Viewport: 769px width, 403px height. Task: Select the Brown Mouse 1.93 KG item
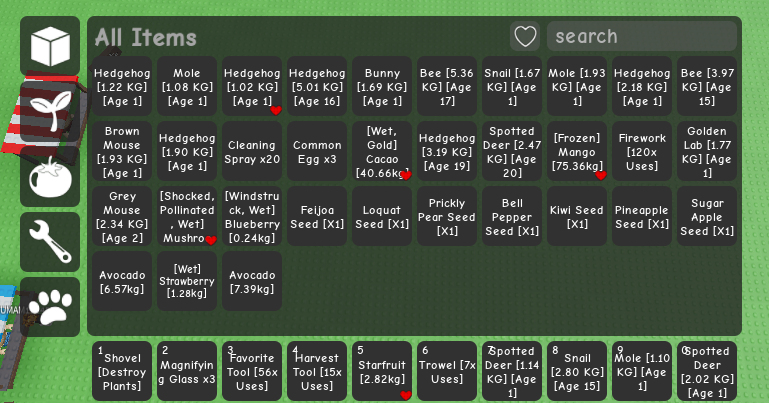tap(122, 151)
